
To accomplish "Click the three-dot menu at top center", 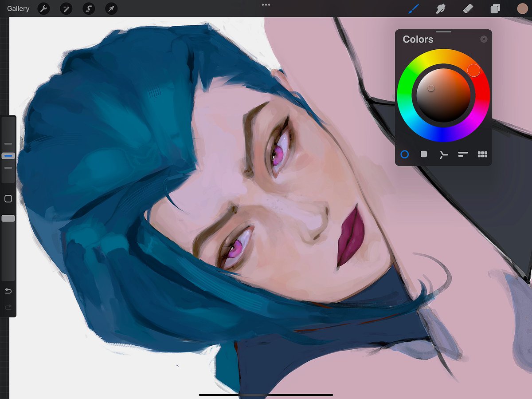I will click(266, 5).
